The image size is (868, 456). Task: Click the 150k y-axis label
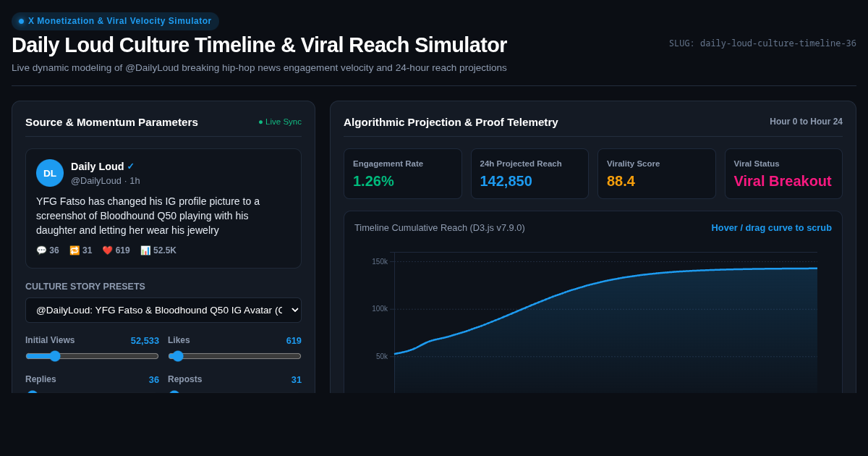click(x=380, y=262)
